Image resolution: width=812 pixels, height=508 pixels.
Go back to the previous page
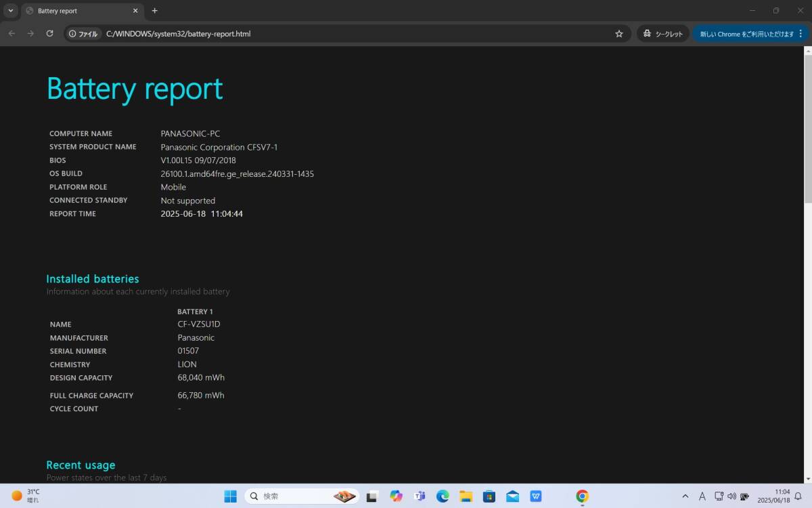[12, 33]
